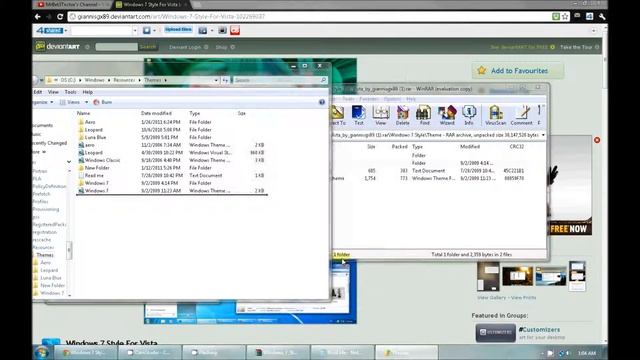Click the 4shared toolbar logo
Image resolution: width=640 pixels, height=360 pixels.
[x=49, y=30]
